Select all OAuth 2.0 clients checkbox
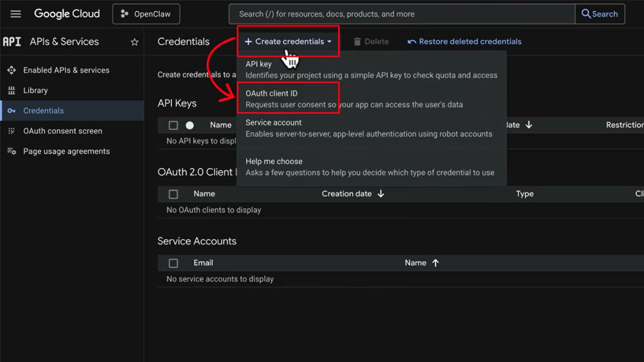The width and height of the screenshot is (644, 362). pyautogui.click(x=173, y=194)
